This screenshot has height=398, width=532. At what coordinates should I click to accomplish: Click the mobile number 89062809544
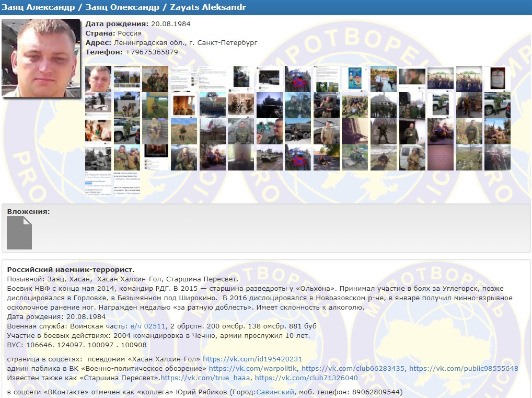pyautogui.click(x=376, y=392)
